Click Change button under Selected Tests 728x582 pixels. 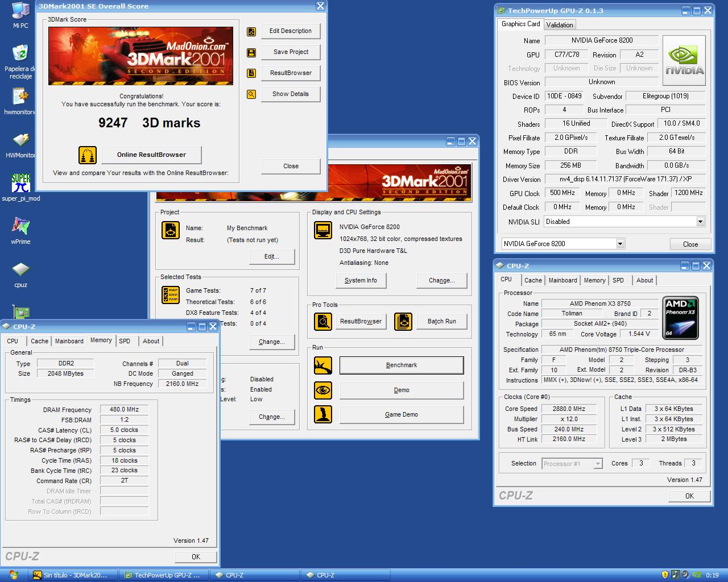pos(272,342)
